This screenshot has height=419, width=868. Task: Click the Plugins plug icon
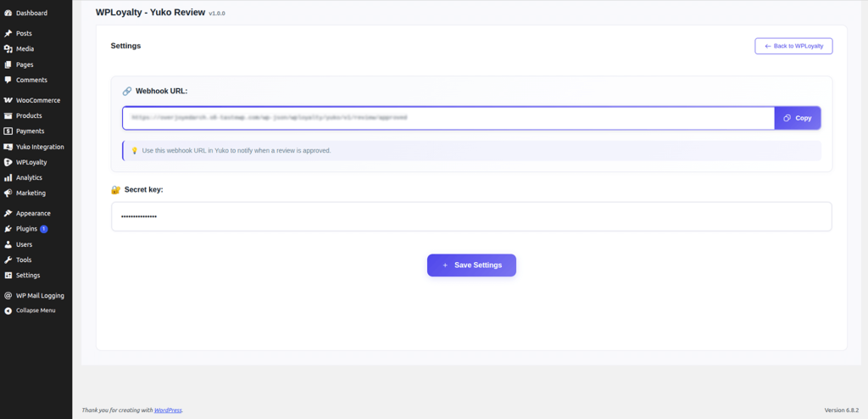coord(8,229)
